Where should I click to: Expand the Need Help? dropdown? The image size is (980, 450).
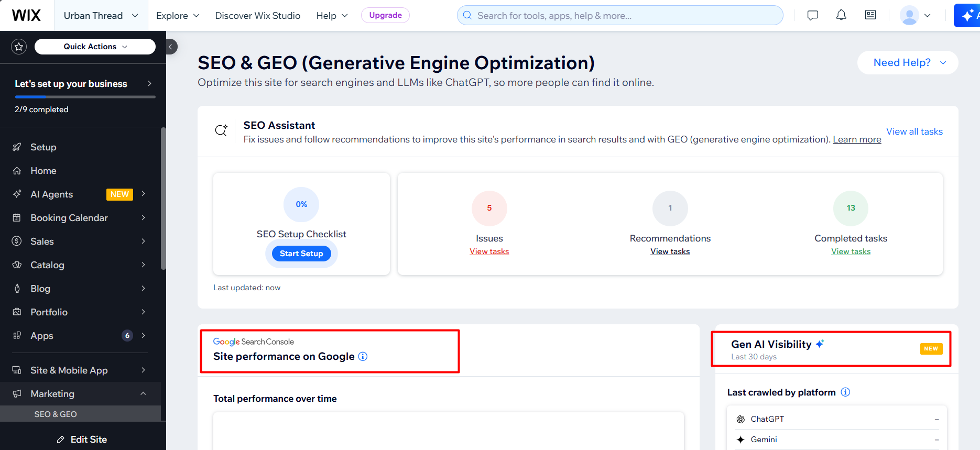[908, 62]
